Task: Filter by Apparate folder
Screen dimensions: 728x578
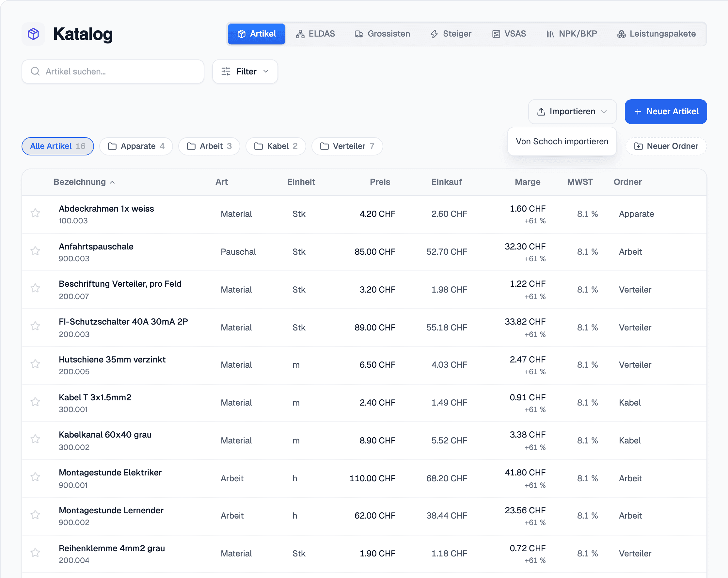Action: tap(136, 146)
